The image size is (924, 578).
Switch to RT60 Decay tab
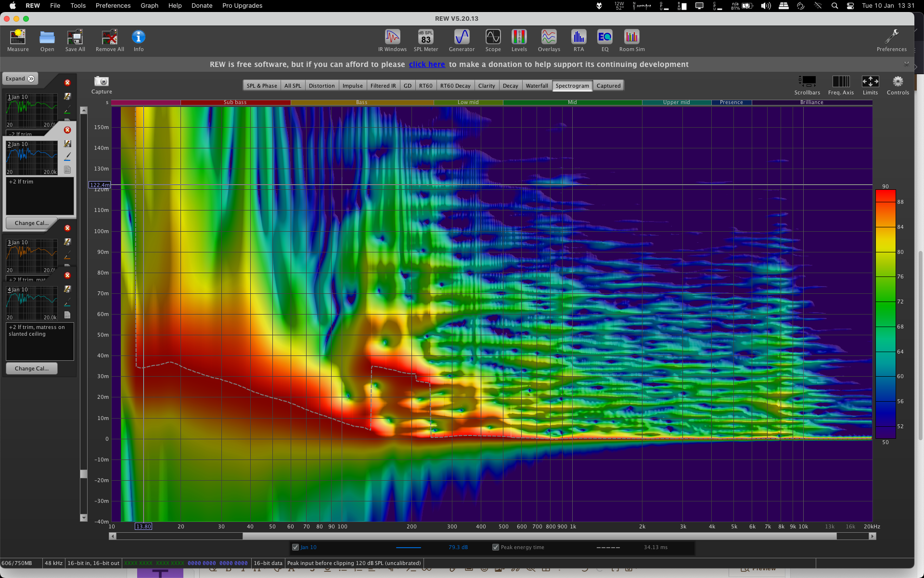click(455, 86)
